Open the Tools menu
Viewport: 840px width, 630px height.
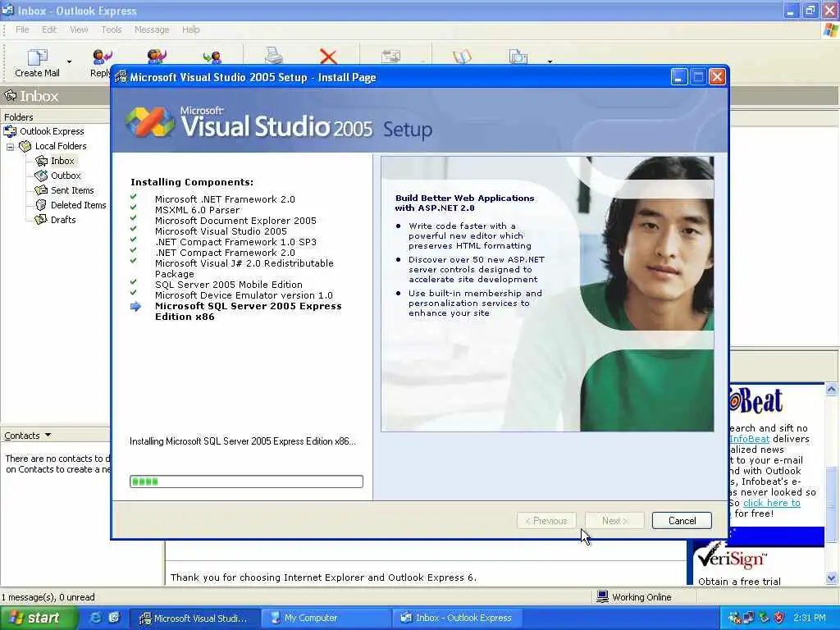click(x=112, y=30)
